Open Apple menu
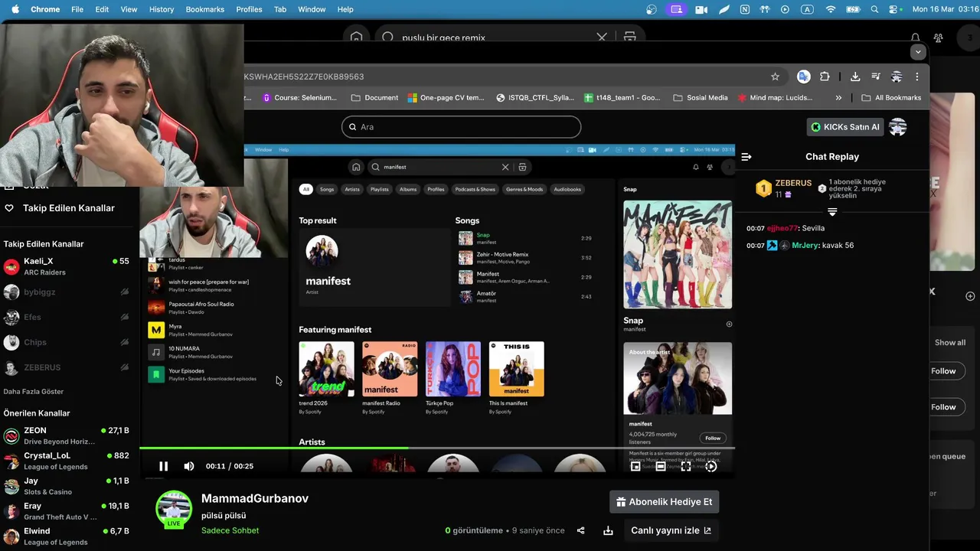Image resolution: width=980 pixels, height=551 pixels. (15, 9)
